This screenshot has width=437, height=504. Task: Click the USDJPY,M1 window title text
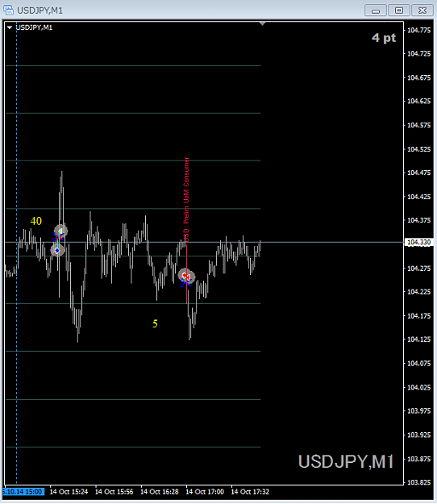pos(40,10)
